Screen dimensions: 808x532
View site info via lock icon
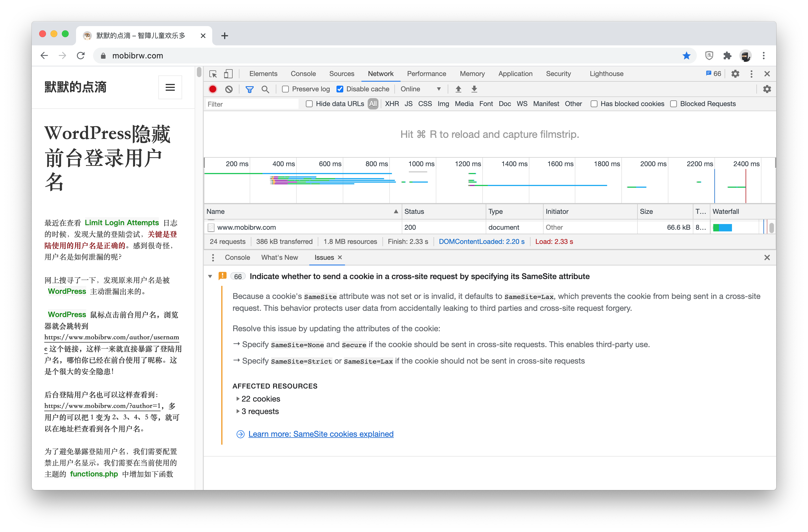tap(103, 56)
